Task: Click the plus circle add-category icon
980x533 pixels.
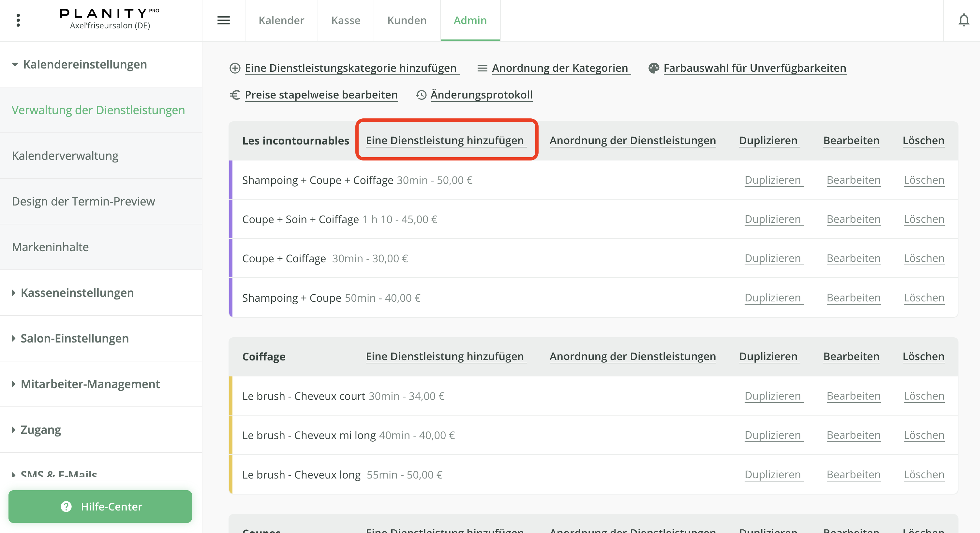Action: click(235, 68)
